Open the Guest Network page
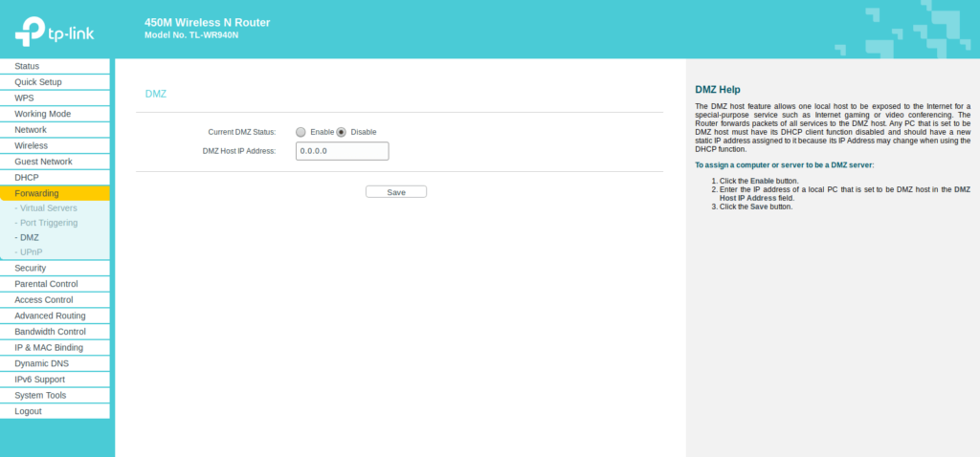The width and height of the screenshot is (980, 457). point(43,162)
